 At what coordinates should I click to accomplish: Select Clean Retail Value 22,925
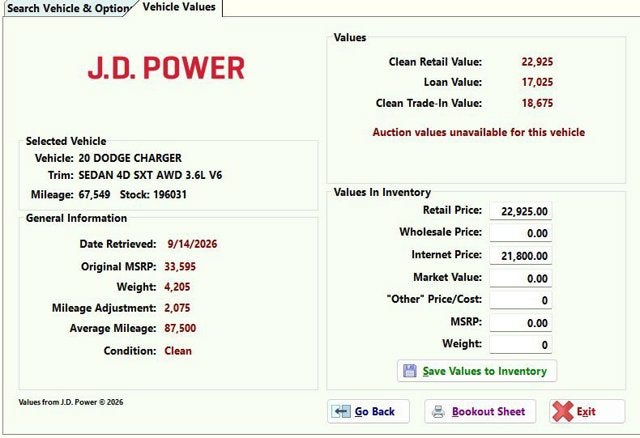pyautogui.click(x=537, y=62)
